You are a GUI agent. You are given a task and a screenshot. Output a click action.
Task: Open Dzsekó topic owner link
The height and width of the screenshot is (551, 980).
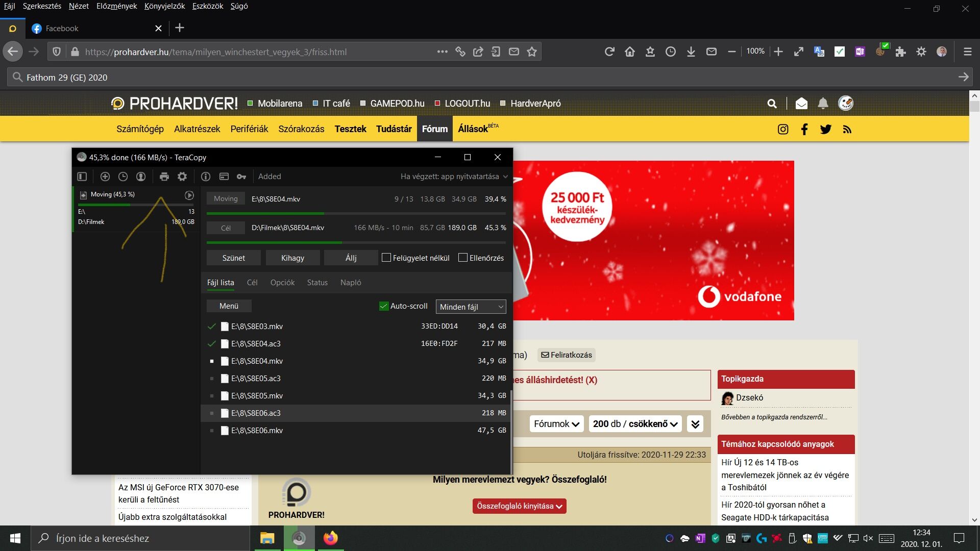[x=749, y=397]
